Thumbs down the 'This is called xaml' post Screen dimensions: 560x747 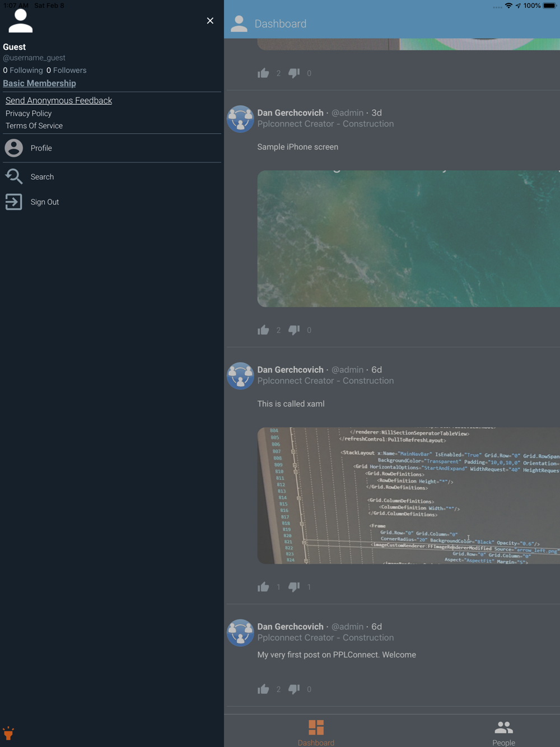(294, 587)
